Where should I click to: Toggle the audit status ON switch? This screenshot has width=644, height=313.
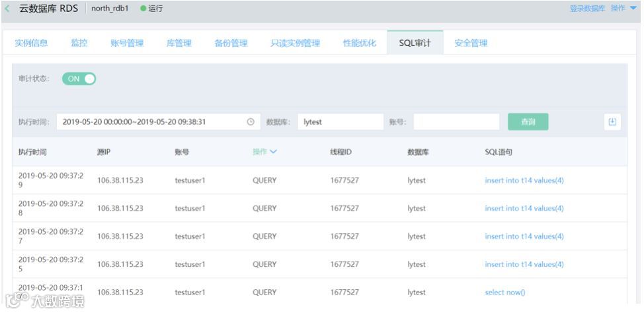pos(79,79)
